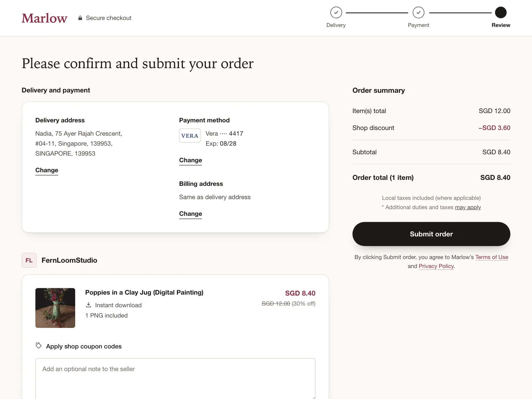The width and height of the screenshot is (532, 399).
Task: Open the duties 'may apply' link
Action: [x=468, y=207]
